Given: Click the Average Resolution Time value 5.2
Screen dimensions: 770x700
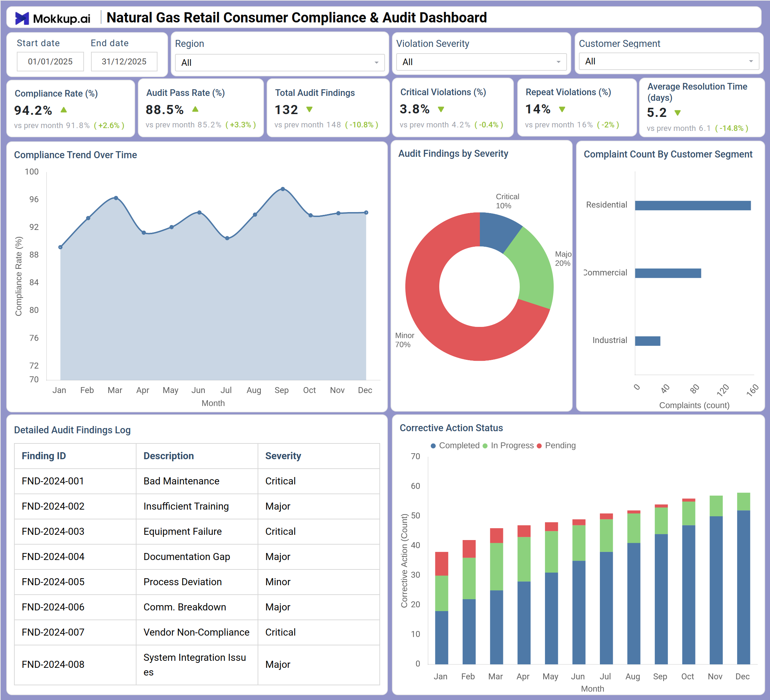Looking at the screenshot, I should pos(657,112).
